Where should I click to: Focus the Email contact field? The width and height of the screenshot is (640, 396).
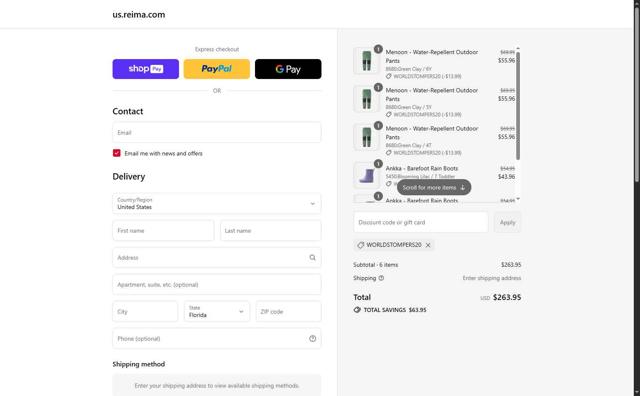(217, 133)
